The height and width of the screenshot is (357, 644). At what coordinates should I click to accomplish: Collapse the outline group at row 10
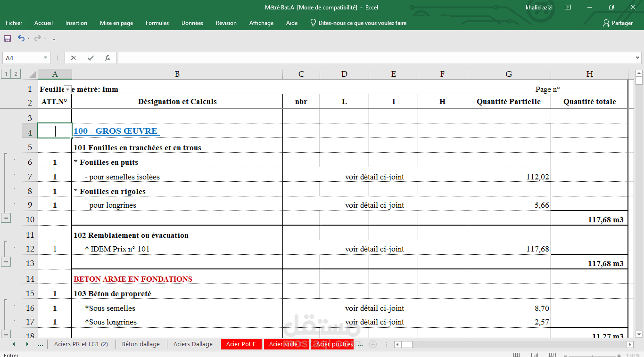(x=6, y=218)
